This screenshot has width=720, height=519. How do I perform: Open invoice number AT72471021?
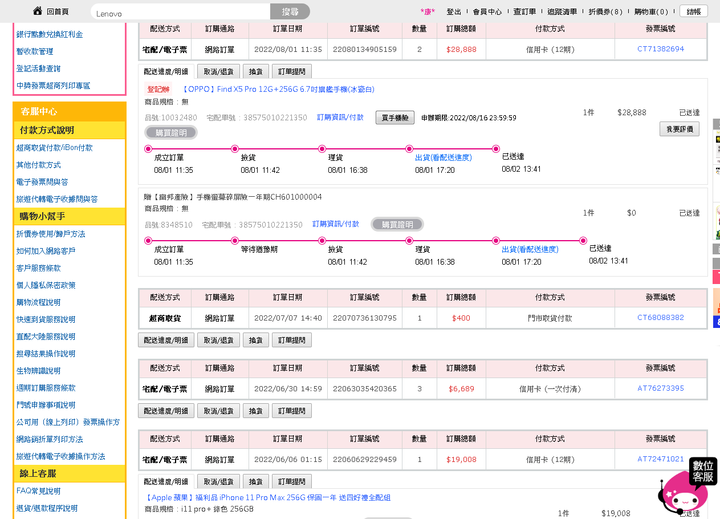660,459
